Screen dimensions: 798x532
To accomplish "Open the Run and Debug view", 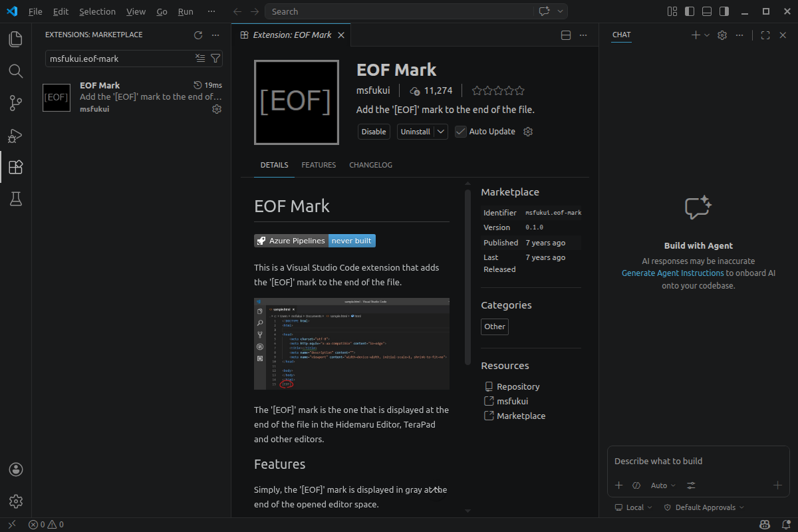I will point(16,135).
